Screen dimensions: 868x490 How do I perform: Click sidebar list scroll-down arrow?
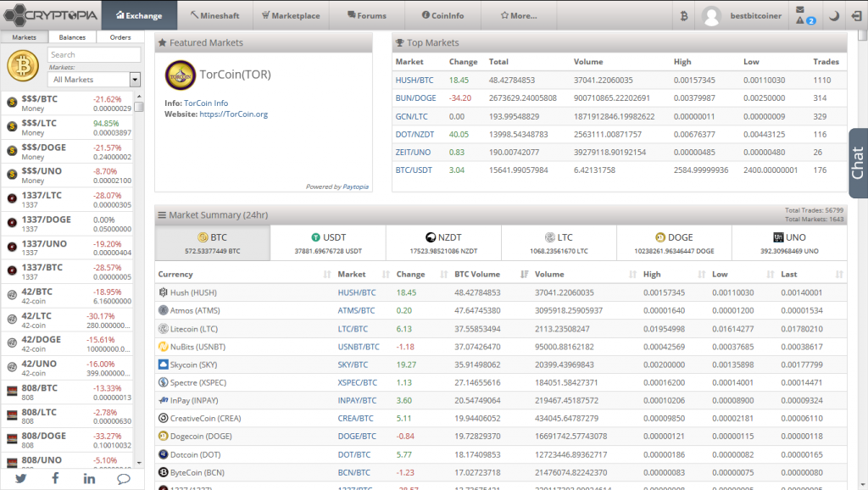(139, 463)
